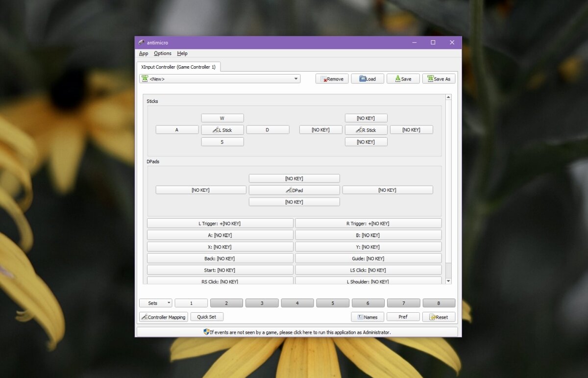
Task: Reset the profile with the Reset icon
Action: pyautogui.click(x=439, y=316)
